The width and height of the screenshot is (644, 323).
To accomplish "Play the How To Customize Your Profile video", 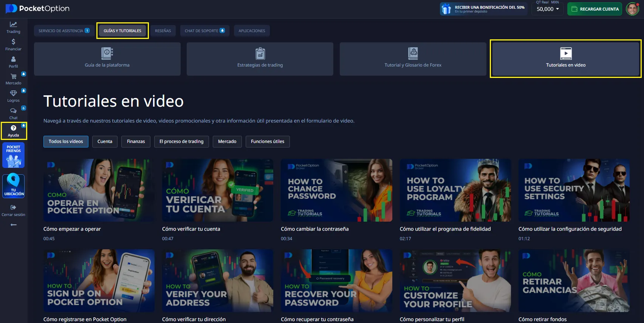I will [x=455, y=281].
